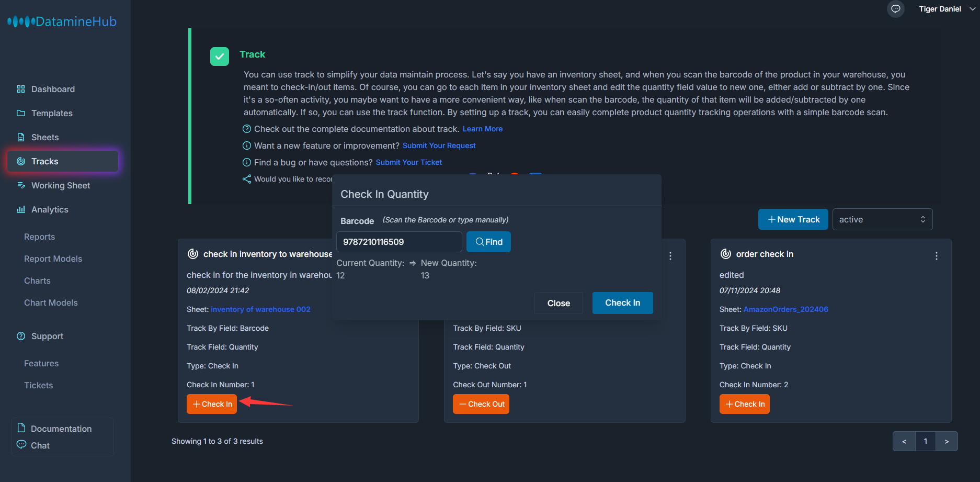Click the icon beside check in inventory title
The height and width of the screenshot is (482, 980).
pyautogui.click(x=193, y=254)
